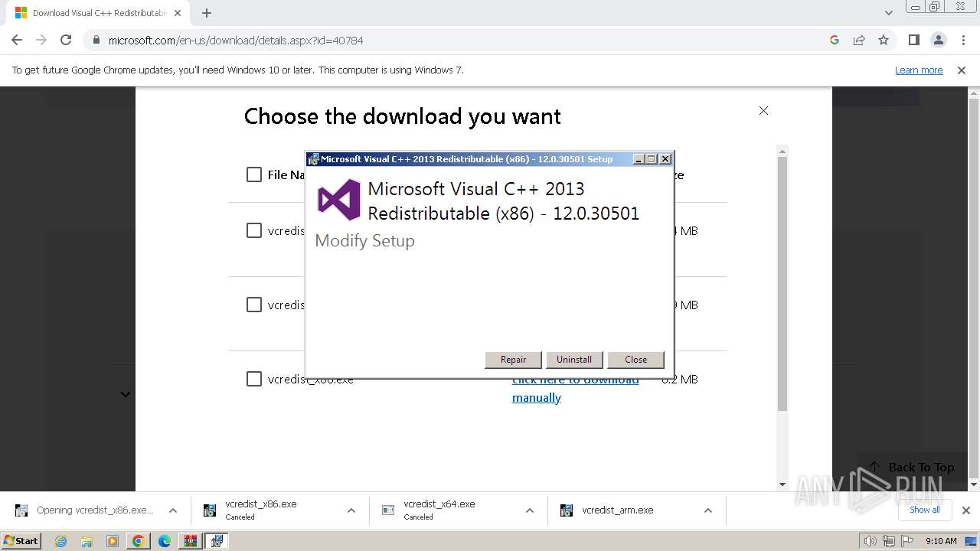Follow the 'click here to download manually' link
Viewport: 980px width, 551px height.
575,389
